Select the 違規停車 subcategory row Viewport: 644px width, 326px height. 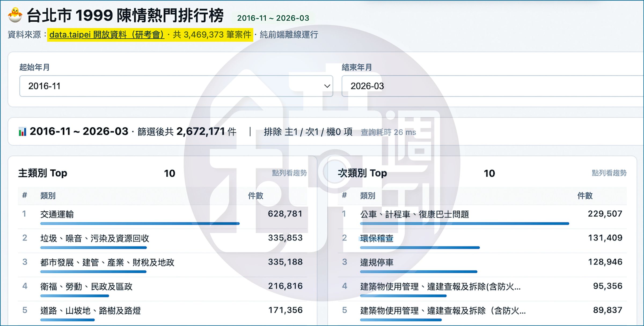pyautogui.click(x=482, y=265)
